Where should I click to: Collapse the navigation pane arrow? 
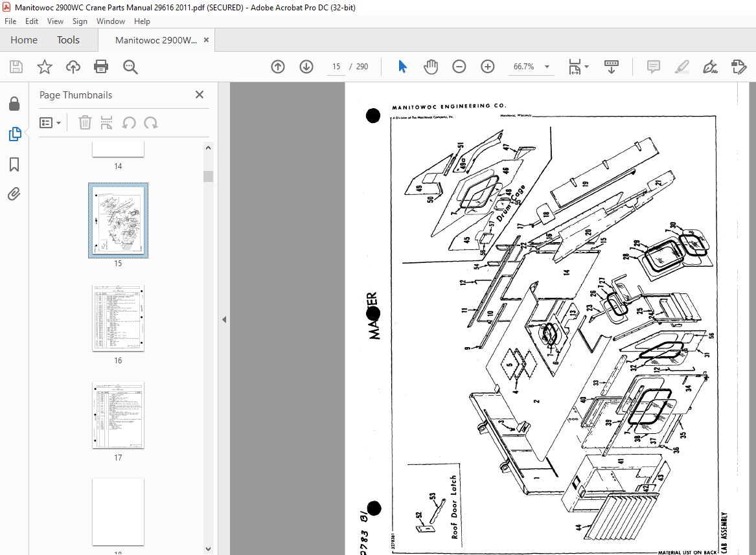click(x=224, y=319)
